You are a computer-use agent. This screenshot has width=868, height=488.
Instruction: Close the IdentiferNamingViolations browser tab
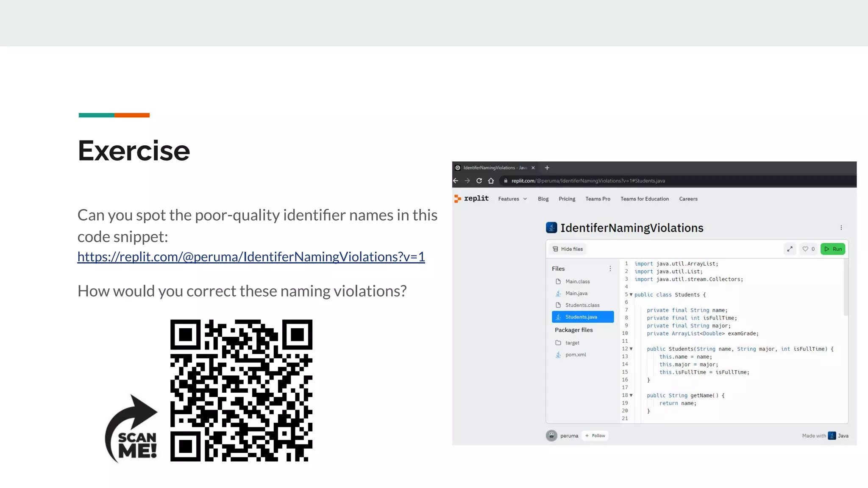click(x=533, y=168)
